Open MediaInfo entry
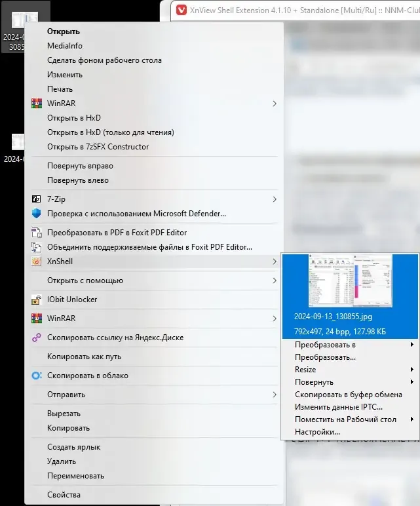 click(x=154, y=46)
